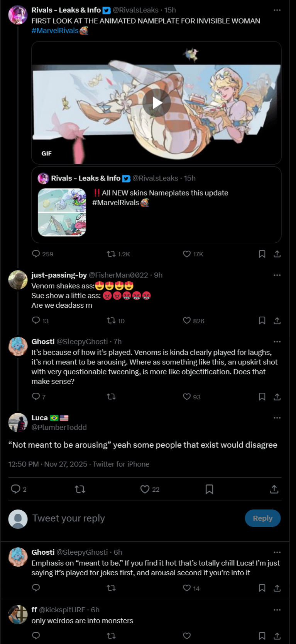Screen dimensions: 296x644
Task: Like the main RivalsLeaks tweet
Action: pos(187,254)
